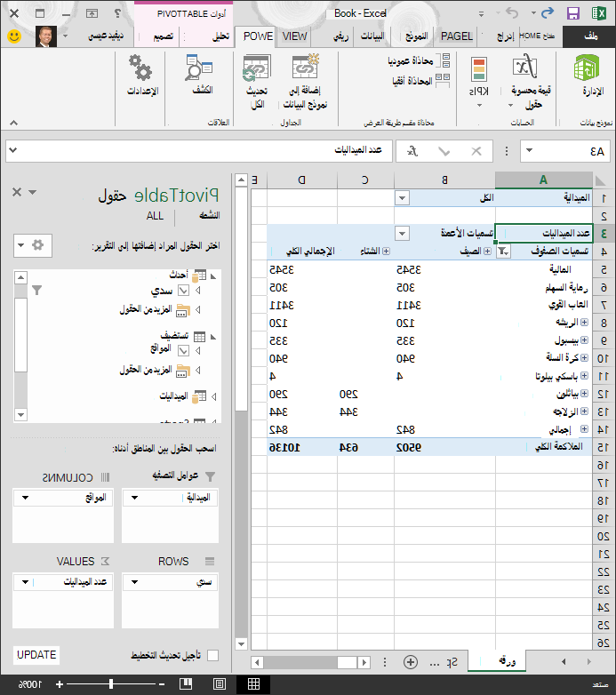Switch to the تحليل Analyze tab
The image size is (616, 695).
pos(220,36)
